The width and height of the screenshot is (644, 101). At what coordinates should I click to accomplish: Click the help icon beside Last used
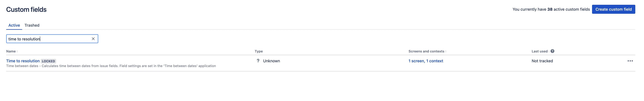click(x=552, y=51)
